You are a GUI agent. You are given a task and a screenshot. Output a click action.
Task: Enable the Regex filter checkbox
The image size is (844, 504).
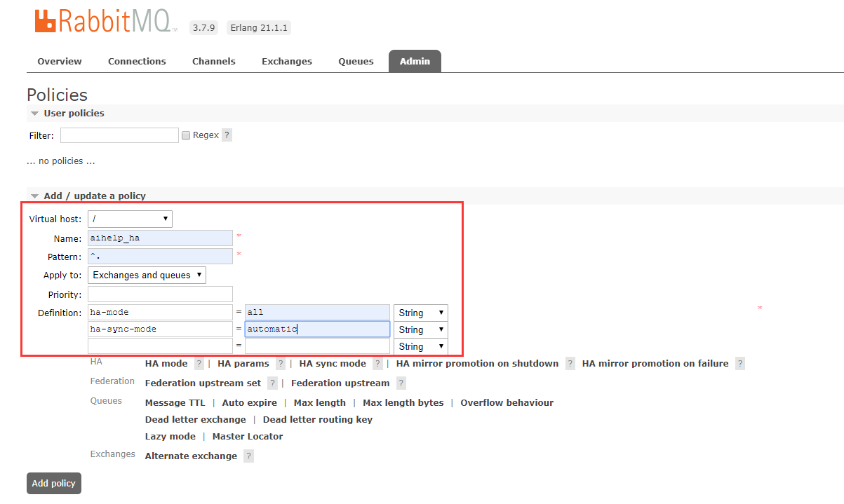(186, 135)
